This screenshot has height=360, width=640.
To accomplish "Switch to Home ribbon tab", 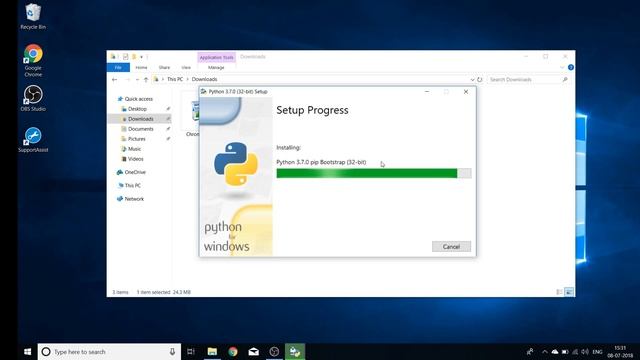I will point(141,67).
